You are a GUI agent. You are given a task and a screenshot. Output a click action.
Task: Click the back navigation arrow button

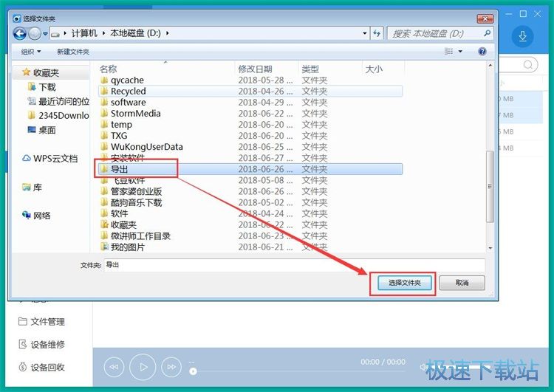[x=20, y=34]
